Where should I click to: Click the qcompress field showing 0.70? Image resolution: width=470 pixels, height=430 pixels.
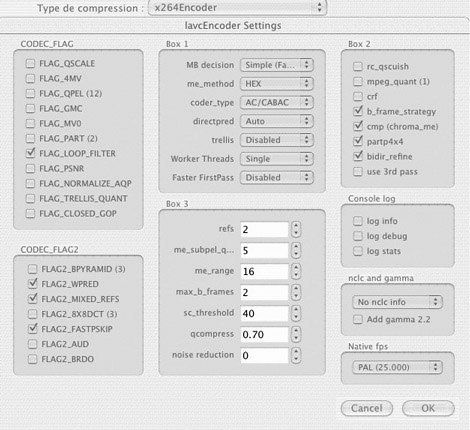pyautogui.click(x=264, y=334)
